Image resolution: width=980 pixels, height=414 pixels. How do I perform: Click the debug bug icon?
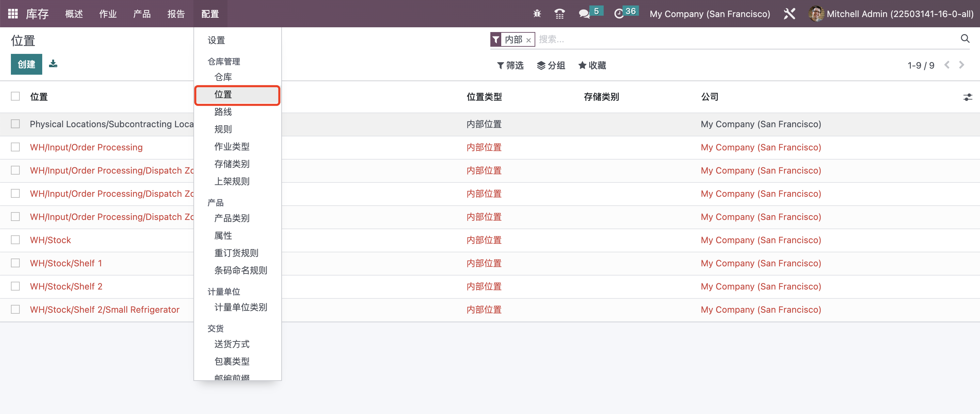click(x=537, y=14)
